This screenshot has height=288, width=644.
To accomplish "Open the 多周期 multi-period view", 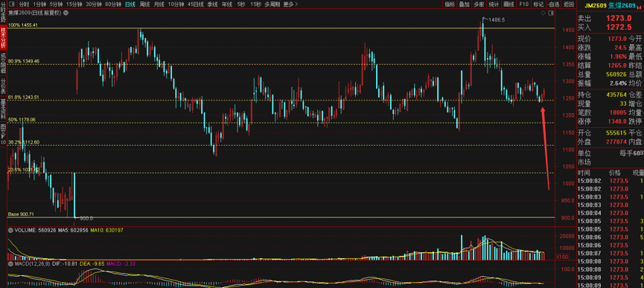I will tap(272, 4).
